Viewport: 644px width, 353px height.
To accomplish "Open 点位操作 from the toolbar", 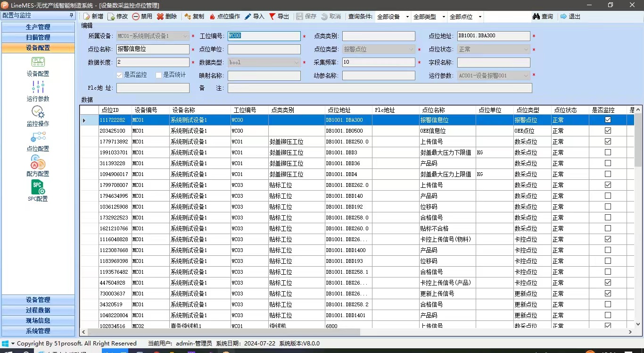I will [x=224, y=17].
